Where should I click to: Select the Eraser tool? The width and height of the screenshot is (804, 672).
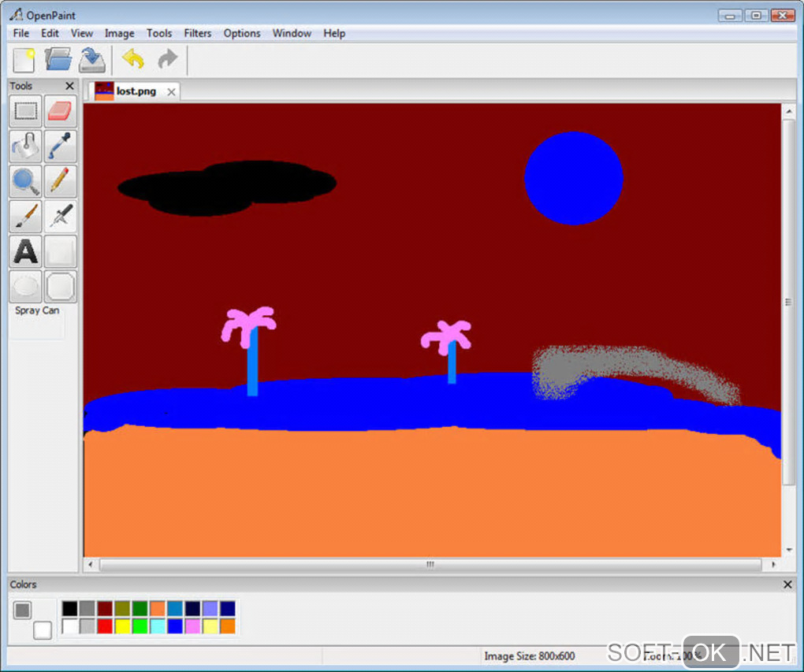[x=61, y=111]
